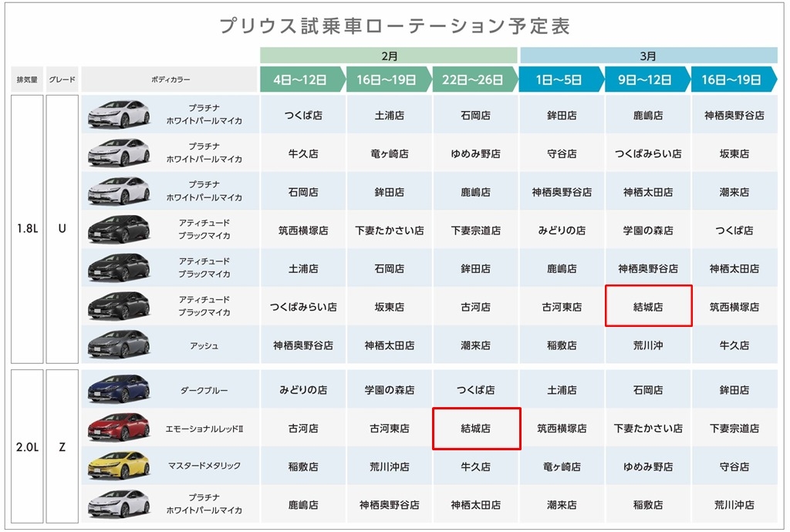Click the white Prius image in Z grade row
790x532 pixels.
(x=119, y=503)
